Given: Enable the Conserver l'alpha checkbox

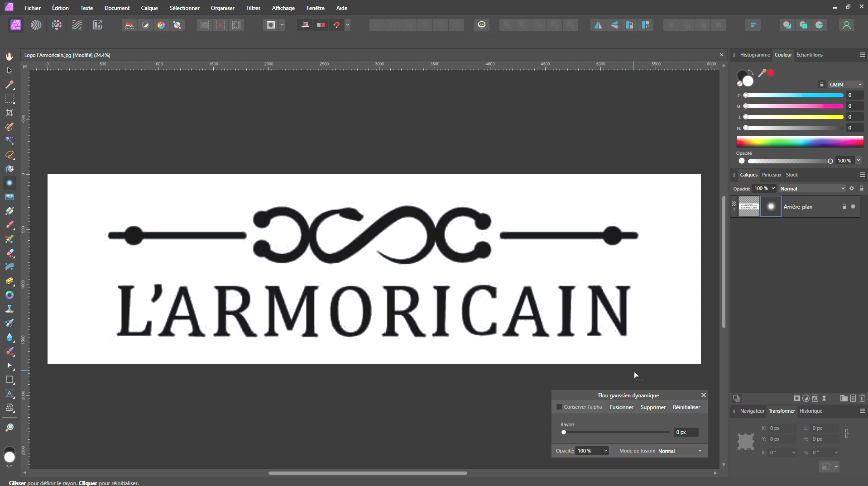Looking at the screenshot, I should tap(559, 407).
